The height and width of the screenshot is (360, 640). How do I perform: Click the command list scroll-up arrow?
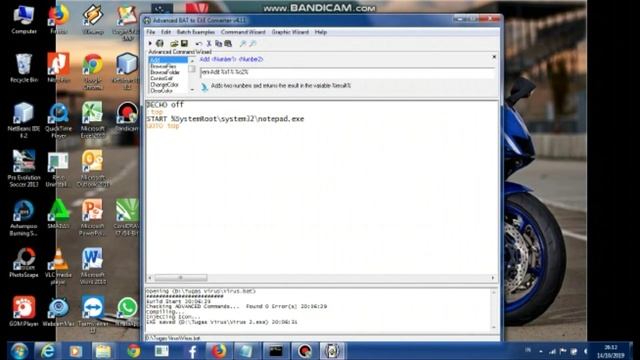192,60
